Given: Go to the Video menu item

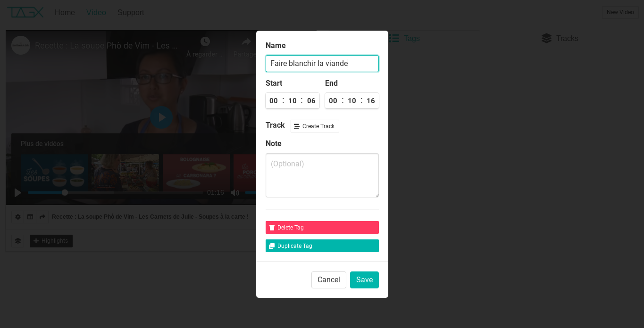Looking at the screenshot, I should coord(96,12).
